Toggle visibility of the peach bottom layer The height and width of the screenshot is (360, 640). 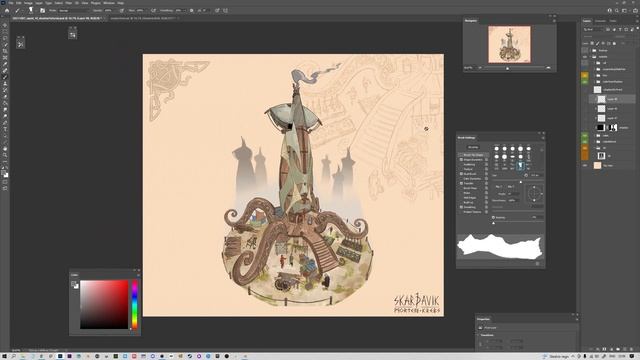click(x=585, y=166)
